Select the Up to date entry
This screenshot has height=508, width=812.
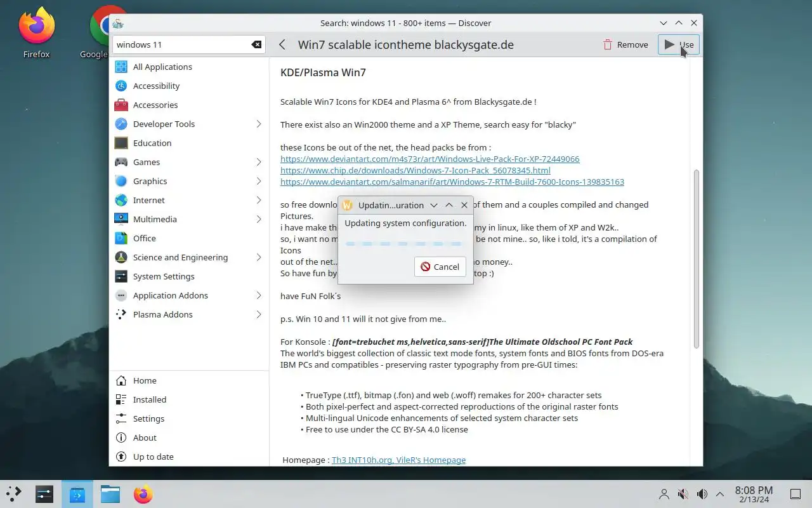coord(189,457)
